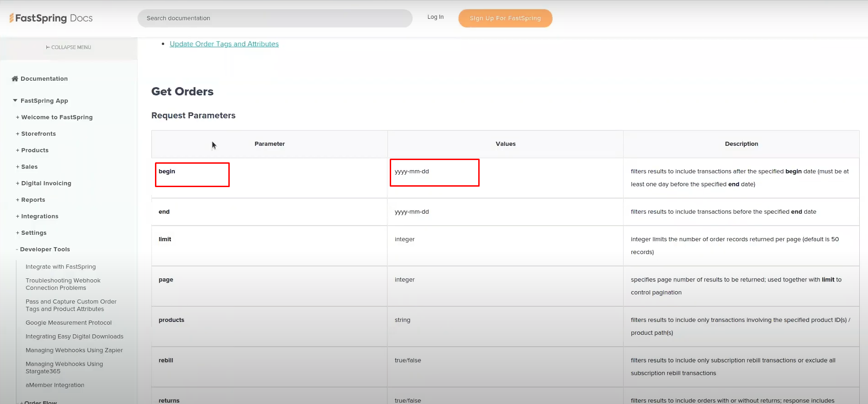Expand the Digital Invoicing section
The image size is (868, 404).
pyautogui.click(x=44, y=183)
